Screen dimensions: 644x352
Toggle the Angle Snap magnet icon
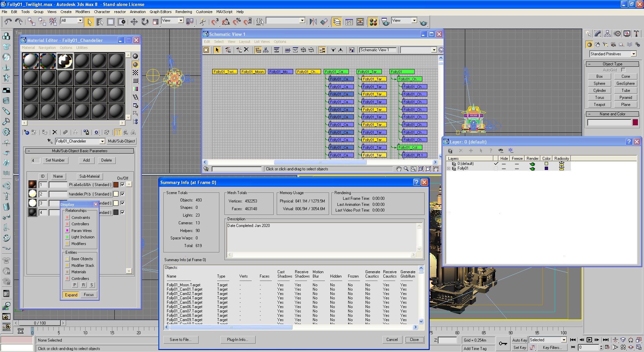tap(226, 22)
